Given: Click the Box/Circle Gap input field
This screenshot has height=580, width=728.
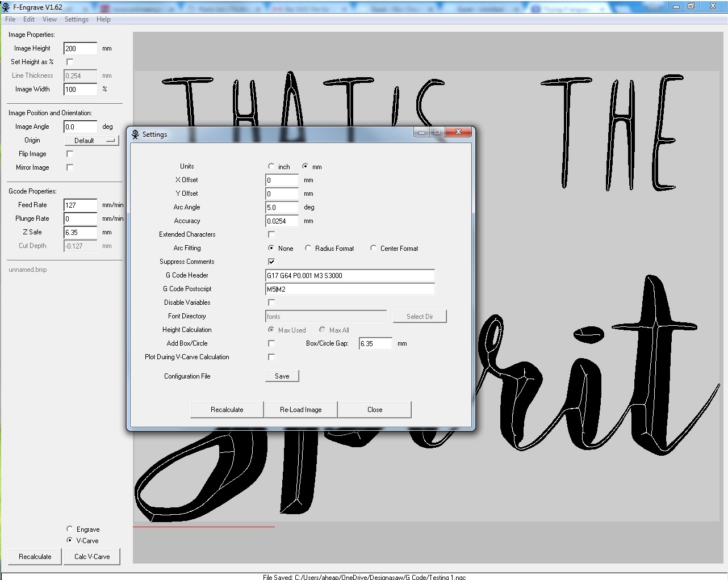Looking at the screenshot, I should (x=375, y=344).
